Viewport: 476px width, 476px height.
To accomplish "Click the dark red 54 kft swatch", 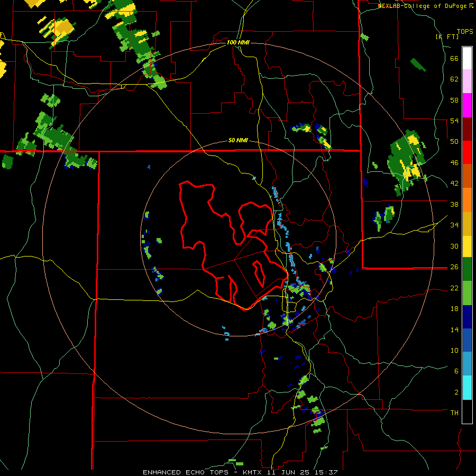I will (x=467, y=129).
